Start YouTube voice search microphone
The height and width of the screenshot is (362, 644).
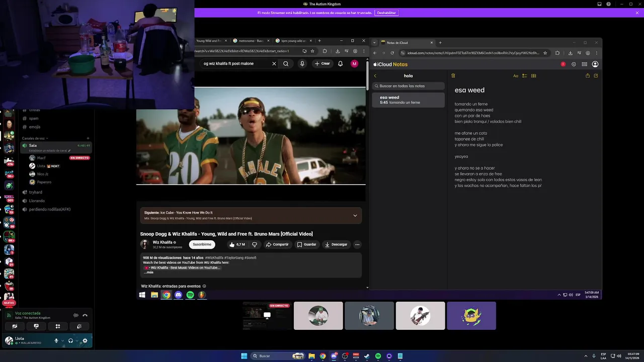click(302, 63)
